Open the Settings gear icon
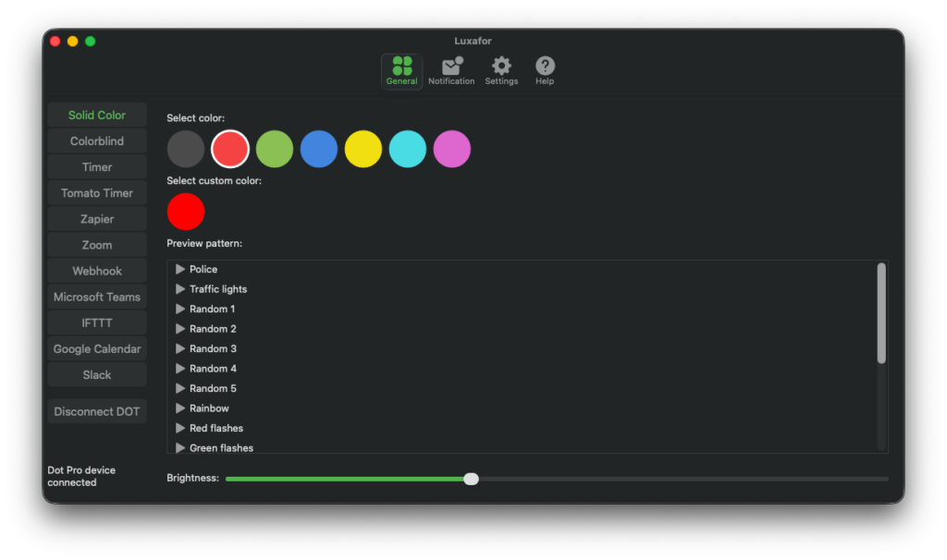This screenshot has height=560, width=947. pos(501,67)
